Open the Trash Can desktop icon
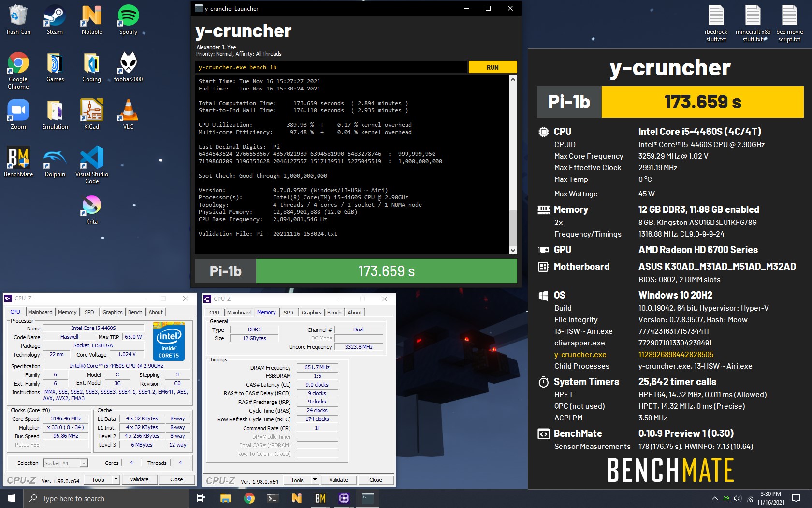 [x=18, y=19]
